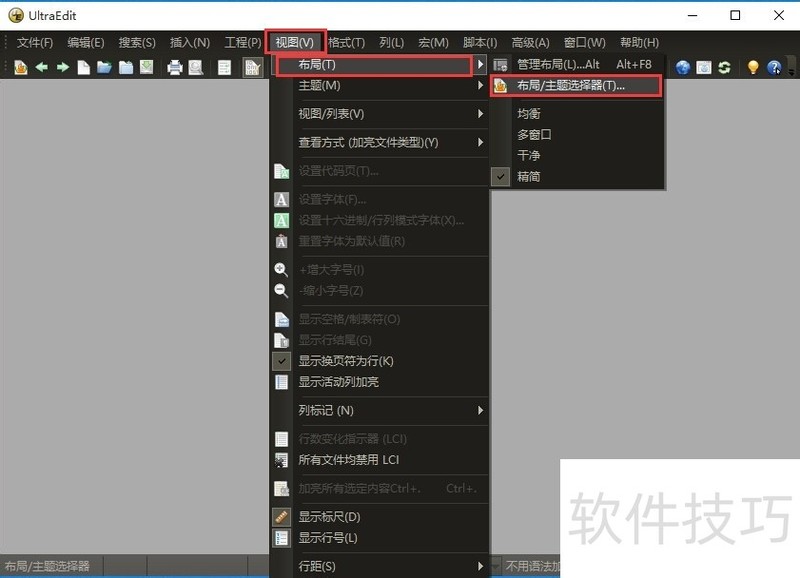Click the green Refresh icon on the toolbar
The width and height of the screenshot is (800, 578).
coord(725,67)
